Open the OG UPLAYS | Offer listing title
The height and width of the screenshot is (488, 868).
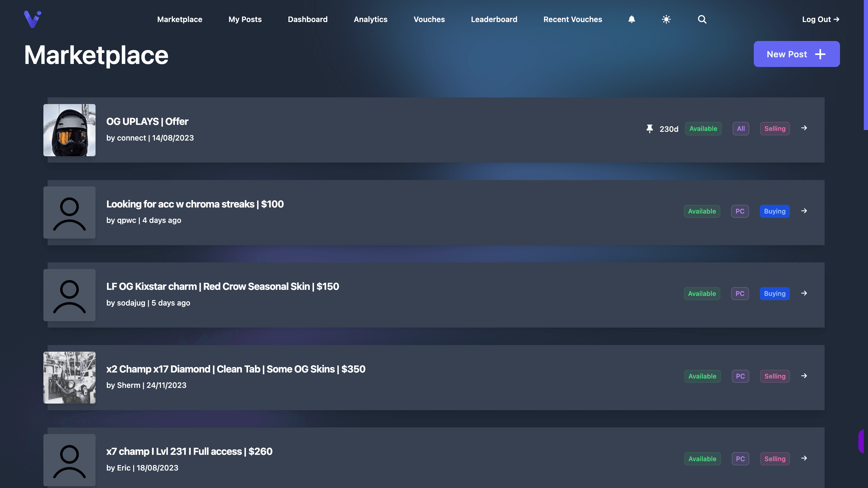(x=147, y=122)
